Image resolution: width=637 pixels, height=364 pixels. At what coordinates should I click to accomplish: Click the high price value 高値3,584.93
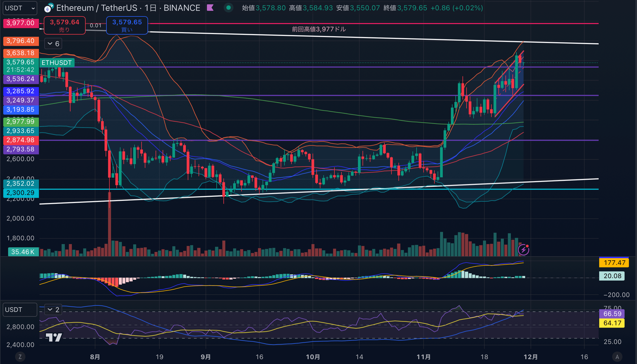(x=311, y=8)
